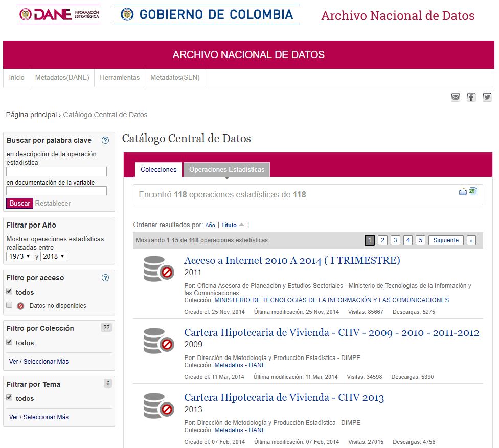Open help icon beside Filtro por acceso
The height and width of the screenshot is (448, 499).
(105, 278)
